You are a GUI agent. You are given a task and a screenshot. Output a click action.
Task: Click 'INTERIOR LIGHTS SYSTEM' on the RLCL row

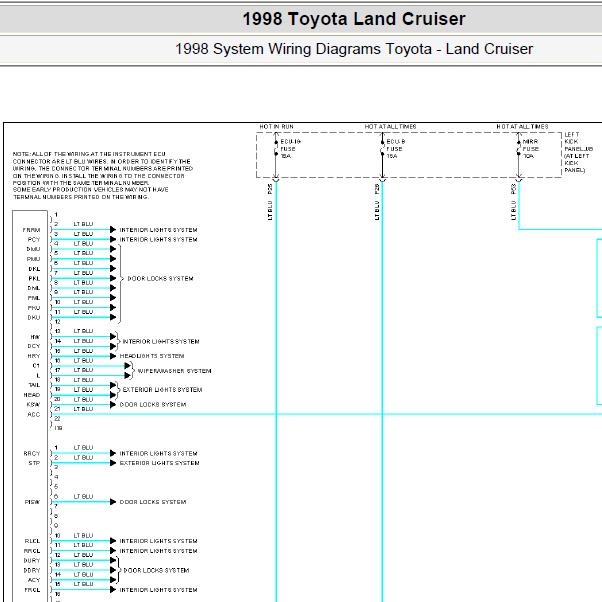pos(159,541)
